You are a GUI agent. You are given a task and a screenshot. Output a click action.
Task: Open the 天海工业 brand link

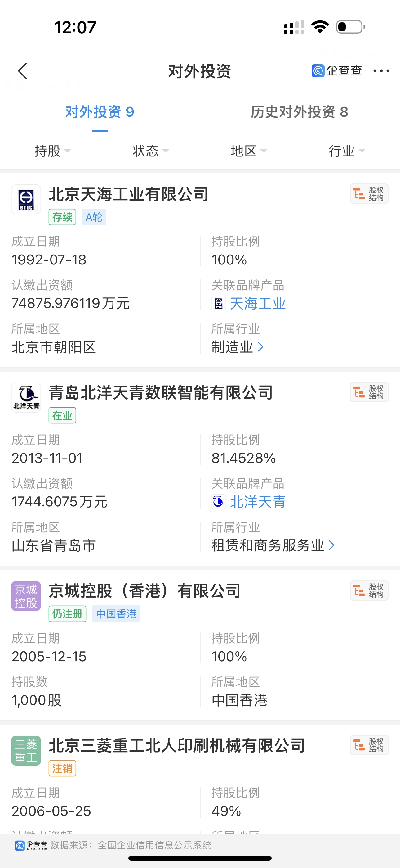click(257, 304)
